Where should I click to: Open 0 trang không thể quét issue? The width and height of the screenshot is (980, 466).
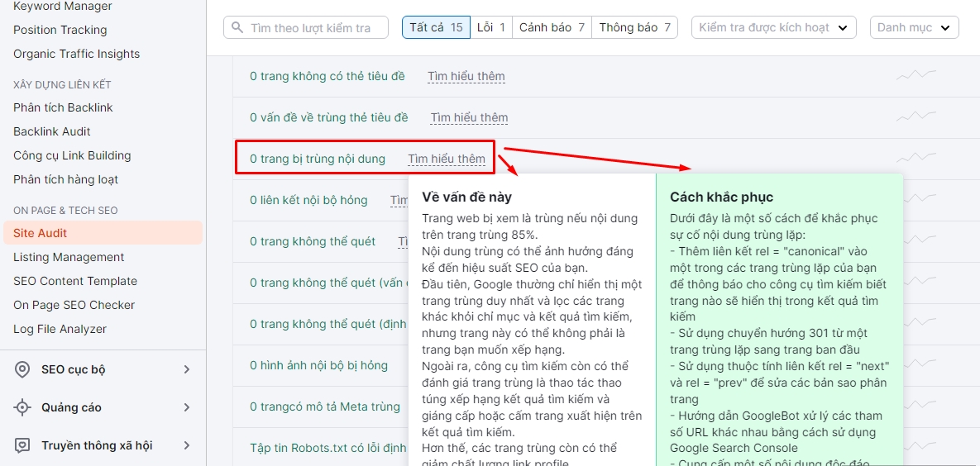click(x=313, y=241)
